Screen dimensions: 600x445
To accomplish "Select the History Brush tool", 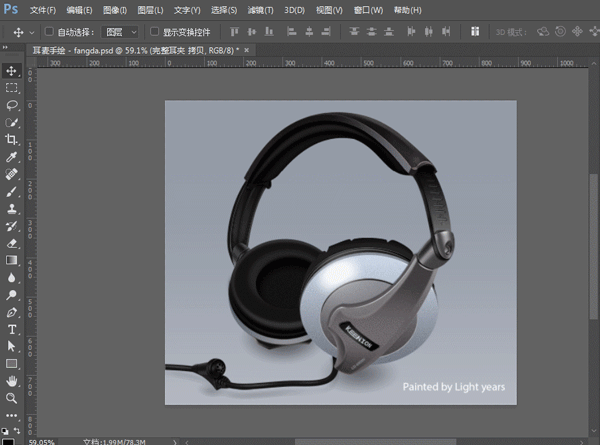I will 11,226.
